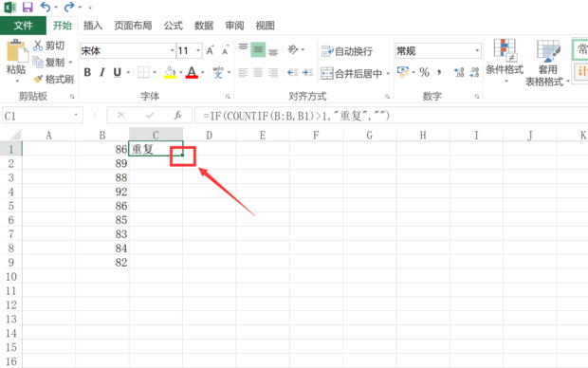Confirm formula entry with the check mark
588x368 pixels.
pos(150,115)
